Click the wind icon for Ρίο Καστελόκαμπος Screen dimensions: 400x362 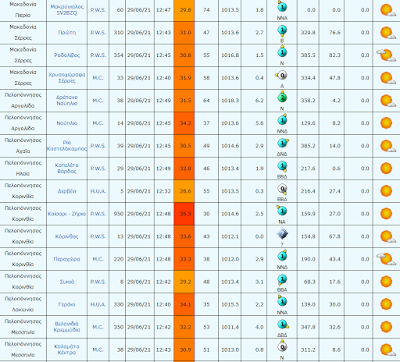[x=283, y=143]
